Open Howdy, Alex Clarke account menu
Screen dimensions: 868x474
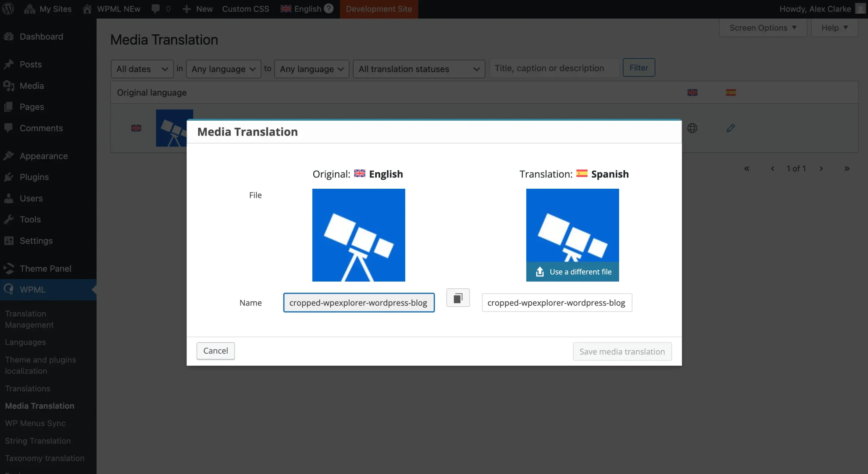(822, 9)
